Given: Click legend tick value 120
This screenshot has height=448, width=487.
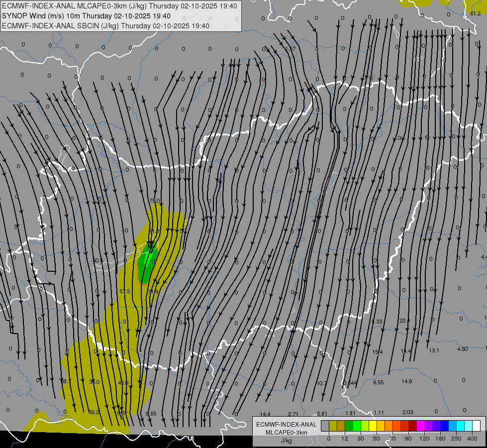Looking at the screenshot, I should (424, 439).
